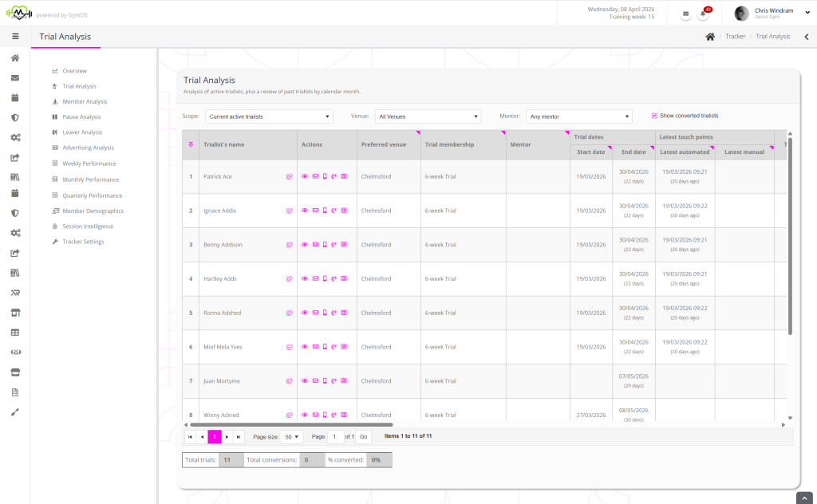Toggle the hamburger menu icon
The height and width of the screenshot is (504, 817).
click(15, 37)
